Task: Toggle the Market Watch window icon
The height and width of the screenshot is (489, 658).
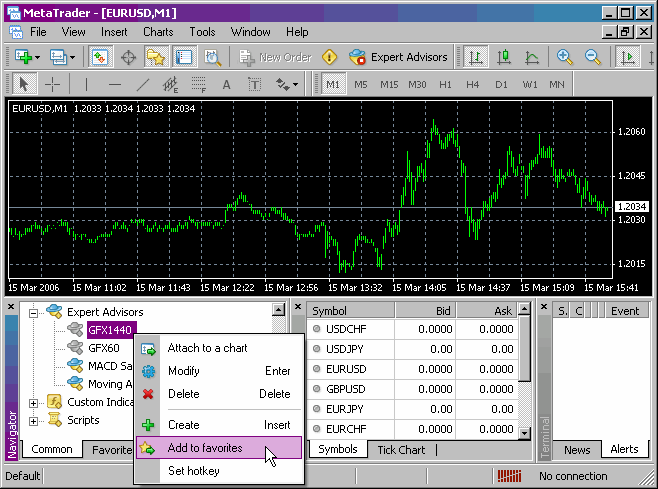Action: tap(100, 57)
